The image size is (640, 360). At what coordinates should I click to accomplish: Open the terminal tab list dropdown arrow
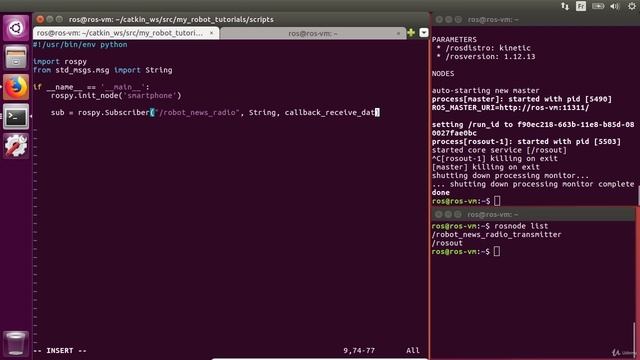[x=424, y=33]
